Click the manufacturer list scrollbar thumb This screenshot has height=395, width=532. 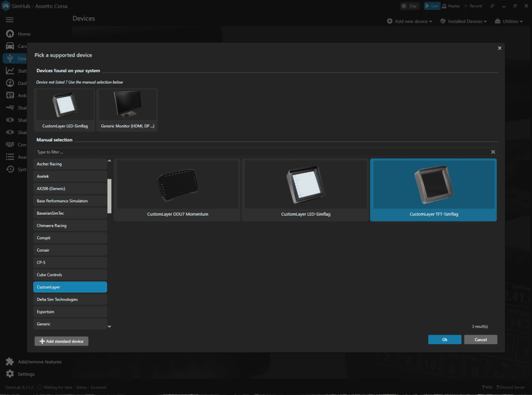click(x=109, y=196)
